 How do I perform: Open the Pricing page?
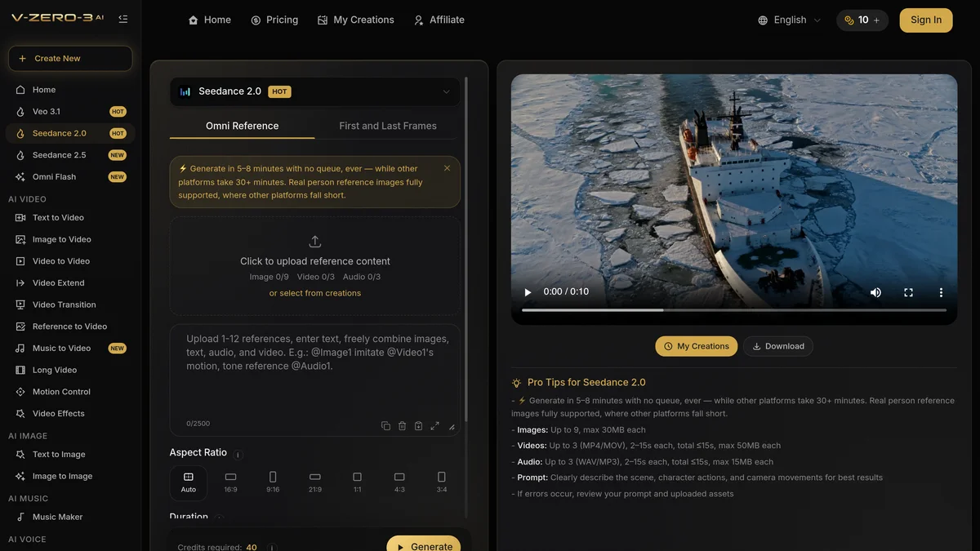[x=274, y=20]
